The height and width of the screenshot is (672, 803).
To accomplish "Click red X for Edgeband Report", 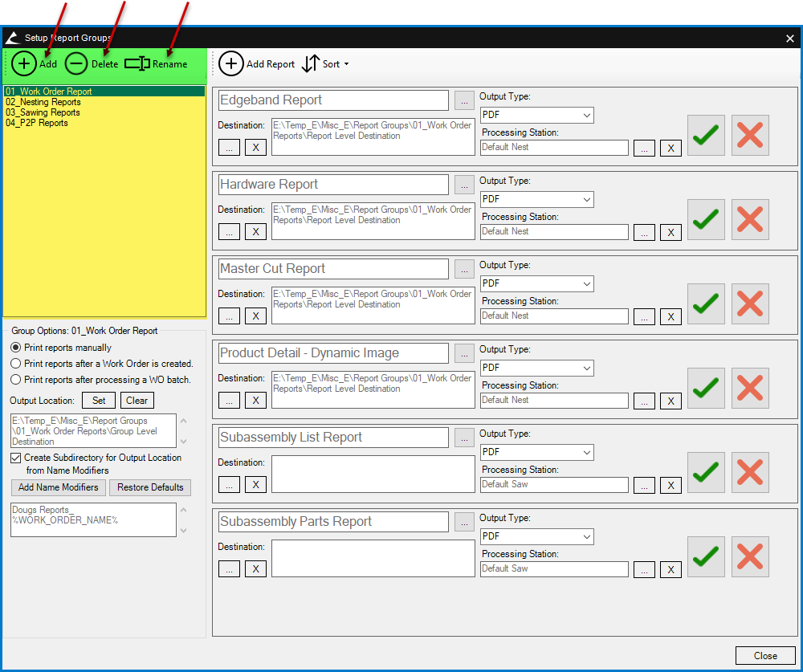I will pyautogui.click(x=750, y=135).
